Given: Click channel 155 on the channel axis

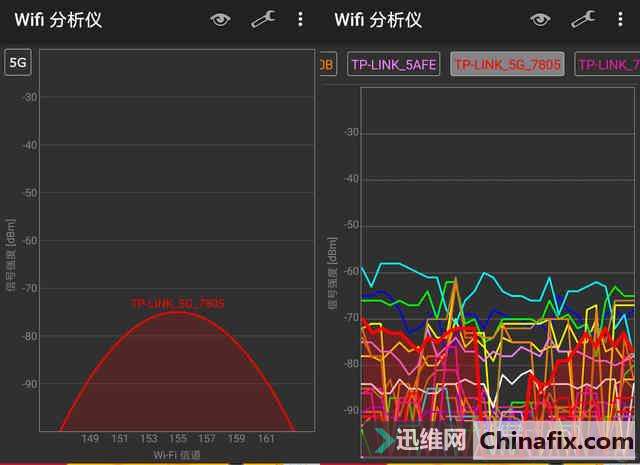Looking at the screenshot, I should point(178,439).
